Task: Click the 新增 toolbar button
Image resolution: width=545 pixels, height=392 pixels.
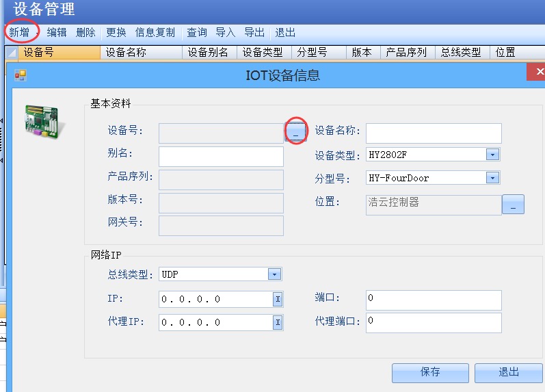Action: 19,32
